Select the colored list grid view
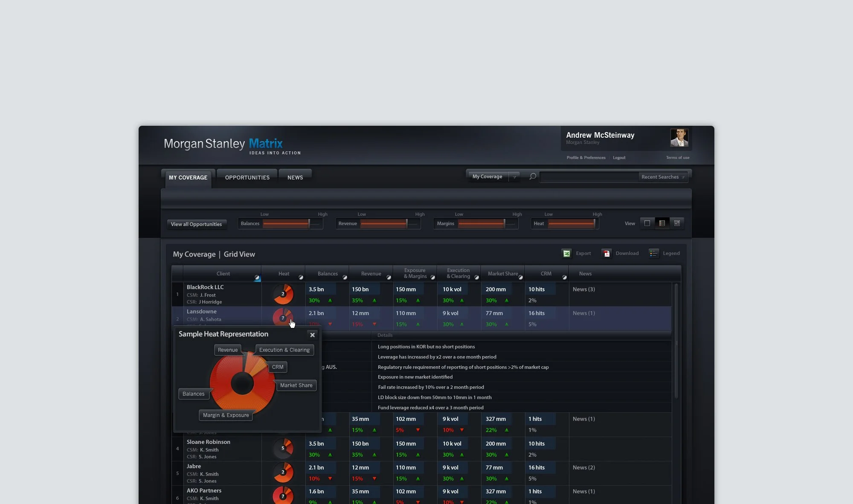 [x=662, y=223]
